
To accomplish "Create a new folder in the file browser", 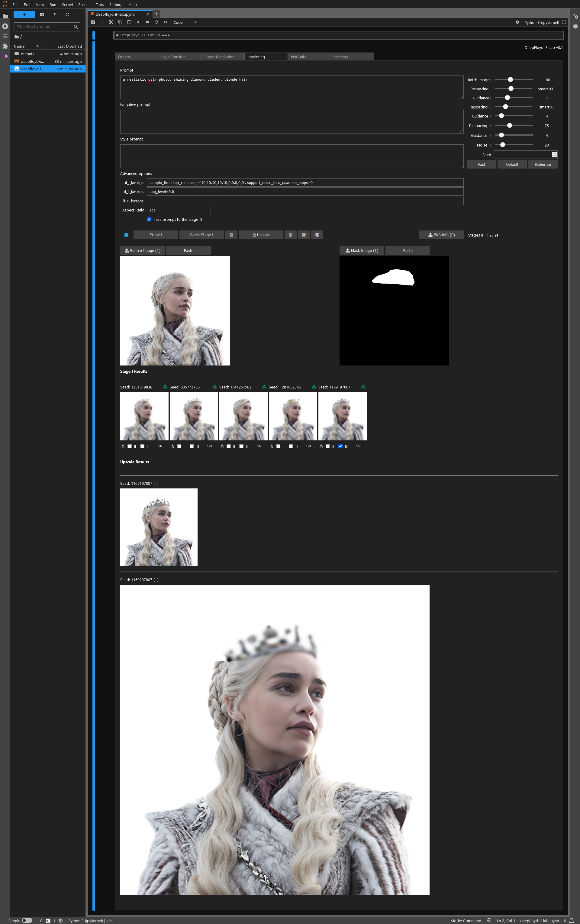I will (42, 14).
